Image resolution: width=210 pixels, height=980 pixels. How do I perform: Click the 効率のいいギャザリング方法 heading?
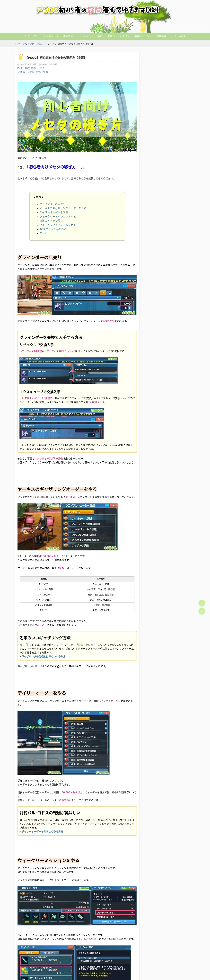[x=45, y=638]
